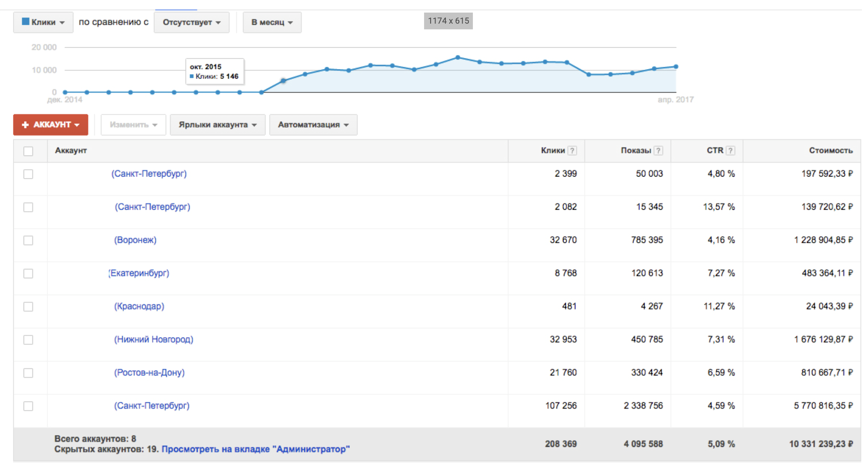Open the Автоматизация menu
This screenshot has height=469, width=868.
(x=313, y=125)
